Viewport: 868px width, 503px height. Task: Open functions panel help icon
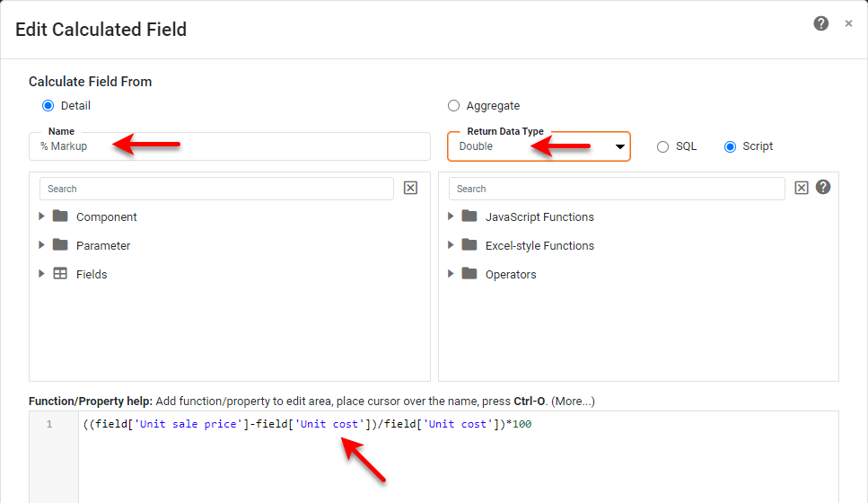[823, 187]
